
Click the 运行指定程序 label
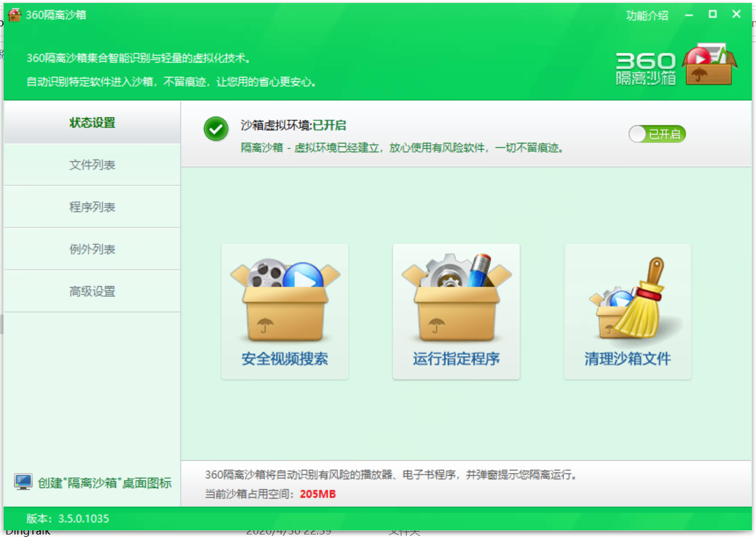(x=457, y=359)
